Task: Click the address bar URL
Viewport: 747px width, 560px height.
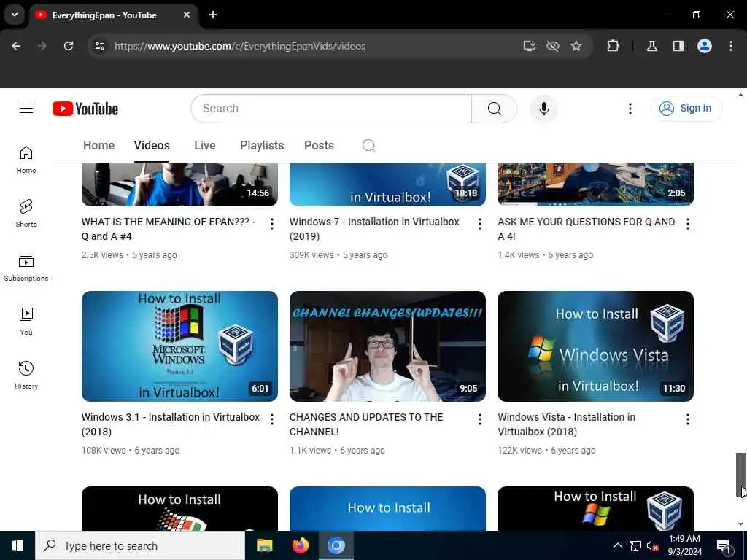Action: click(240, 46)
